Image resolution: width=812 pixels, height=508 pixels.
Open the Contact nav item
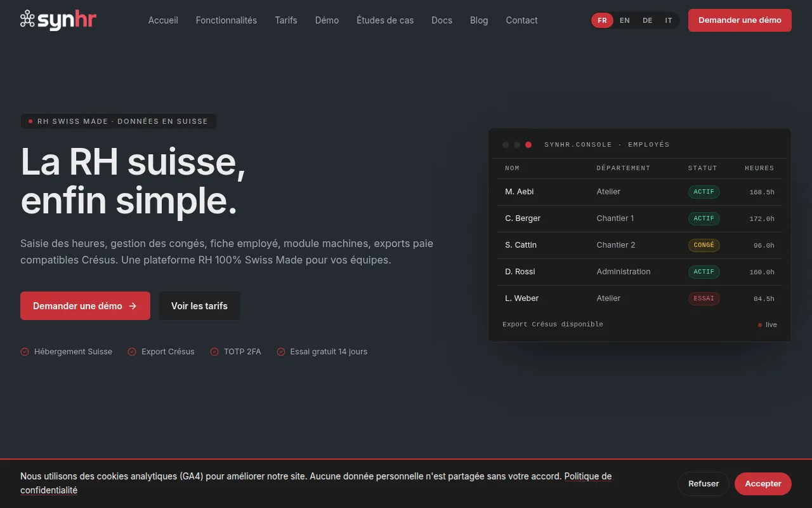tap(521, 20)
